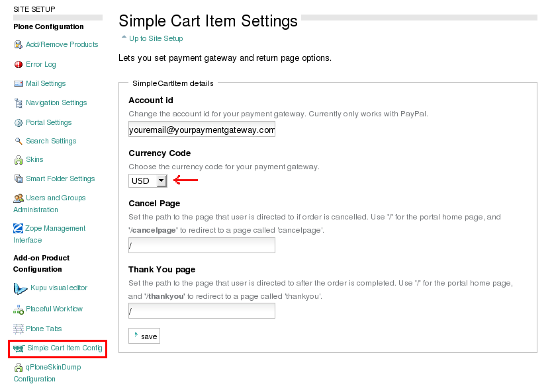Open Kupu visual editor link
552x392 pixels.
(59, 288)
